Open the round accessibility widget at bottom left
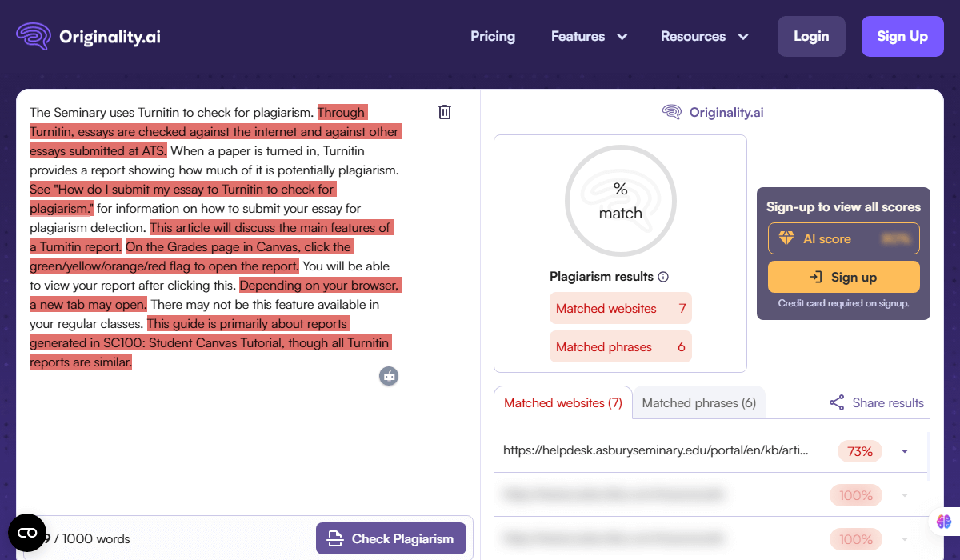The width and height of the screenshot is (960, 560). [27, 533]
